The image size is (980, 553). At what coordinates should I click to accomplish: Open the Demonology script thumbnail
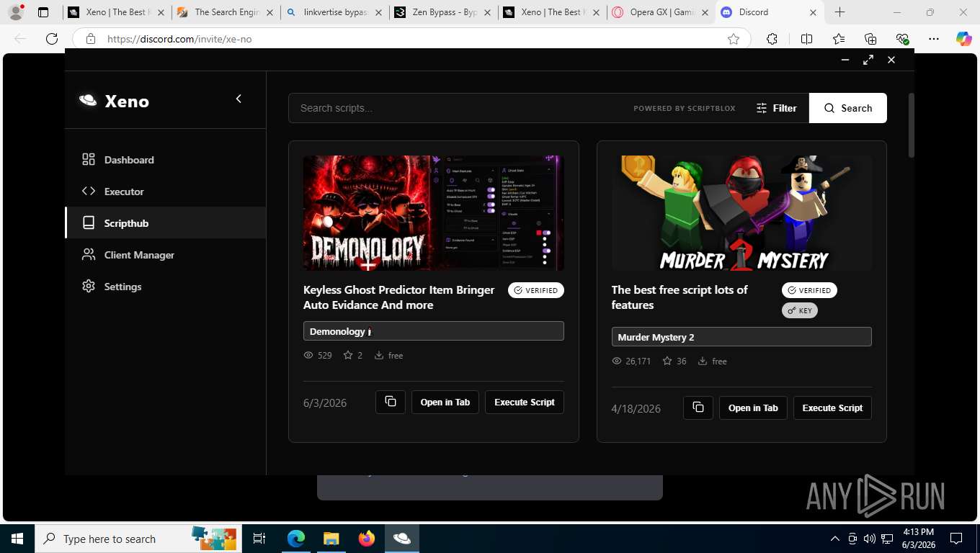(x=433, y=213)
